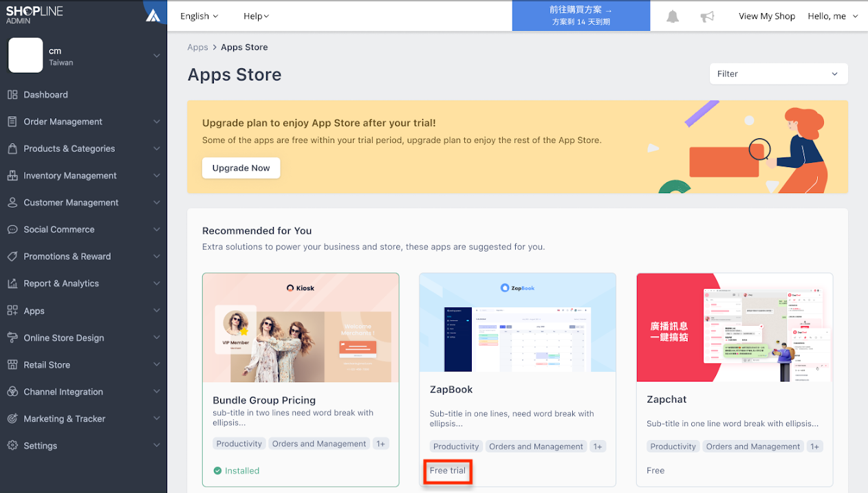Expand Social Commerce chevron

click(157, 230)
